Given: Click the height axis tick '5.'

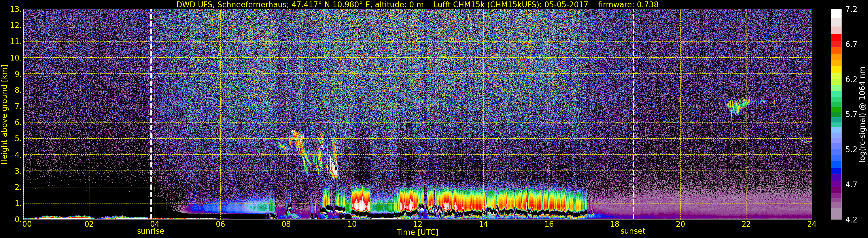Looking at the screenshot, I should click(x=18, y=139).
